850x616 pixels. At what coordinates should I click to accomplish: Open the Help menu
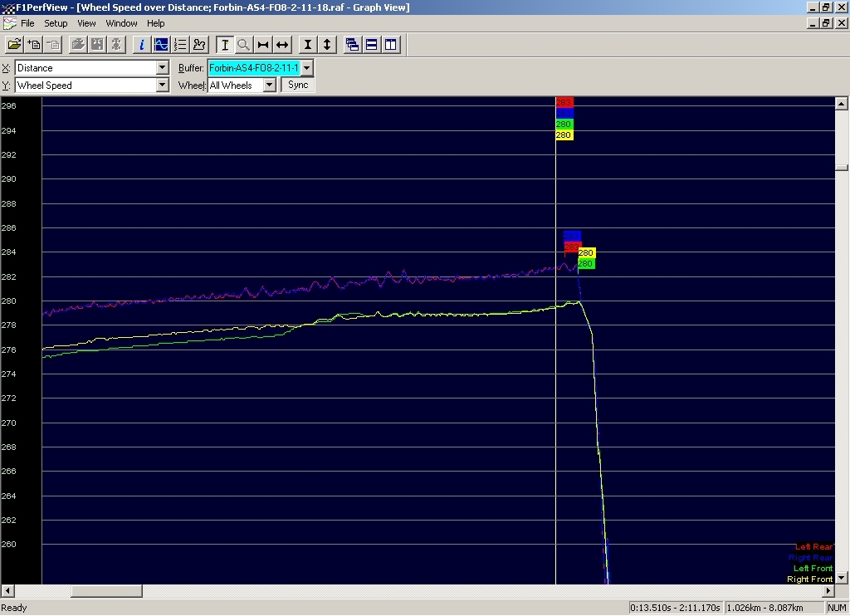(x=155, y=23)
